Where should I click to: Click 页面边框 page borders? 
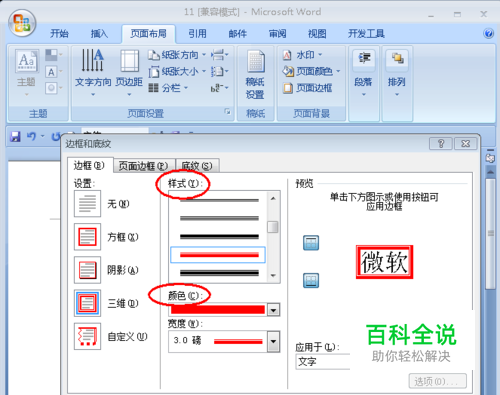pyautogui.click(x=307, y=88)
